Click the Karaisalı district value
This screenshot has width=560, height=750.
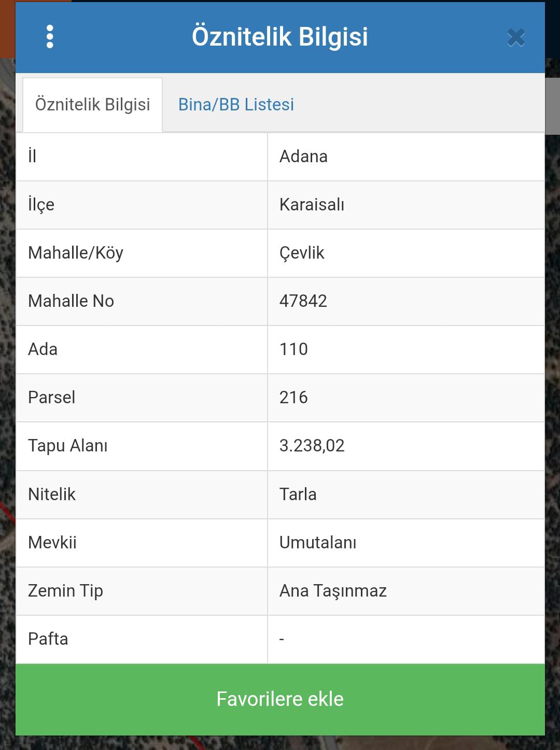click(x=312, y=205)
